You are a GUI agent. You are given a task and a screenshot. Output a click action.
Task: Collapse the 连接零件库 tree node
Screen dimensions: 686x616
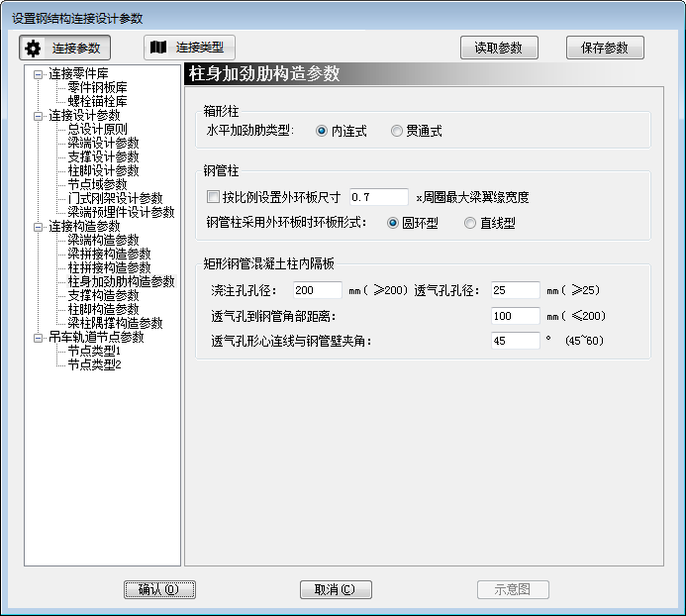tap(38, 74)
